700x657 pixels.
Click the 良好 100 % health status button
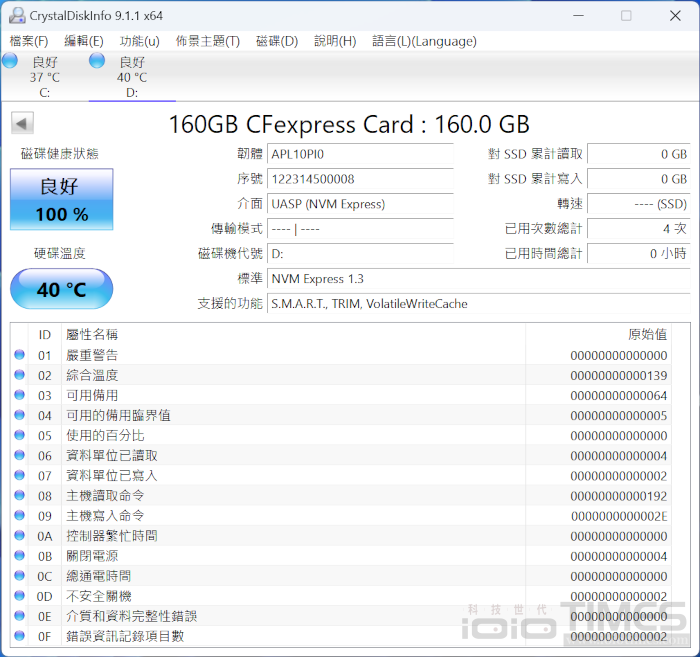point(61,199)
